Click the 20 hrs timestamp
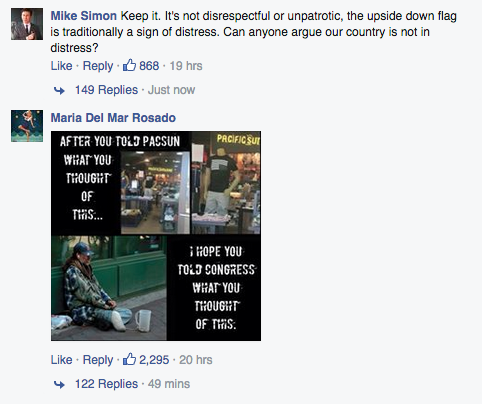The width and height of the screenshot is (482, 404). 196,360
